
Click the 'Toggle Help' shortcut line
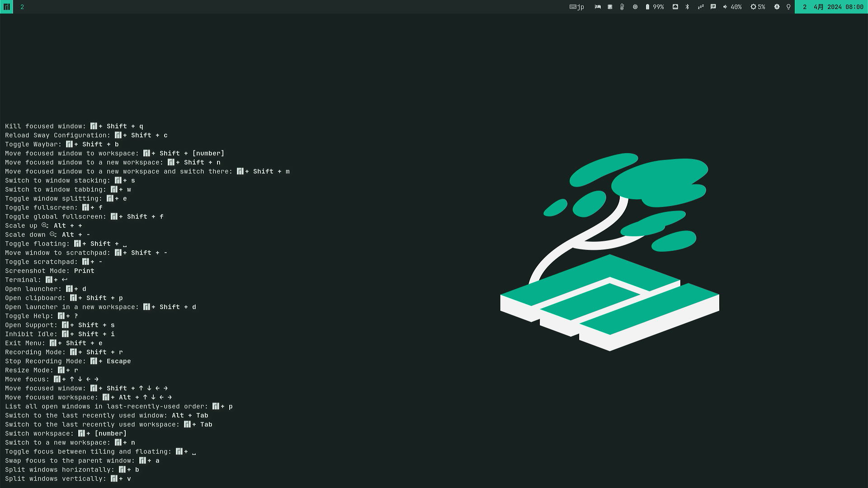[x=42, y=316]
